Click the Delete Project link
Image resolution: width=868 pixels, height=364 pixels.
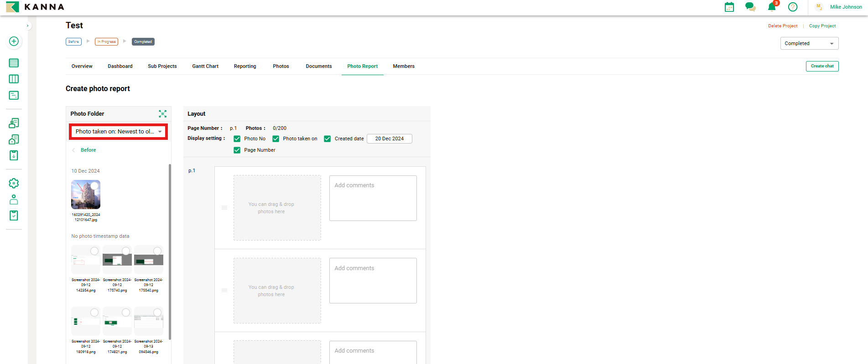783,26
